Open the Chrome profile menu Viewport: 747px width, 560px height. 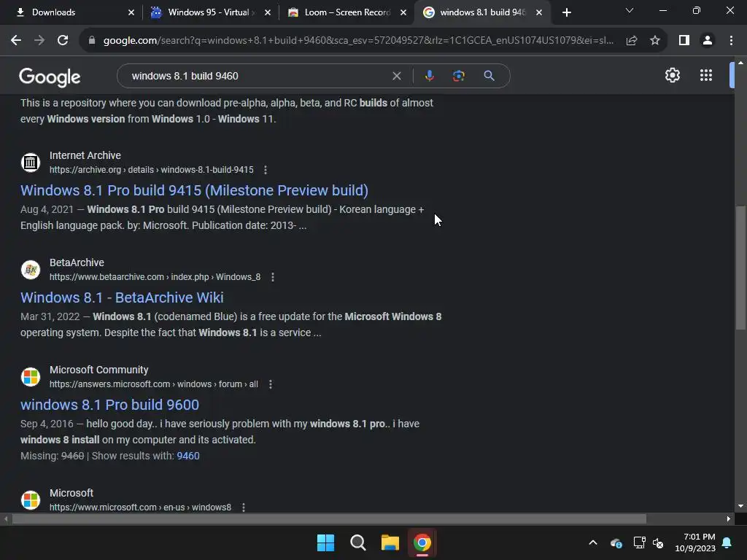(x=708, y=41)
